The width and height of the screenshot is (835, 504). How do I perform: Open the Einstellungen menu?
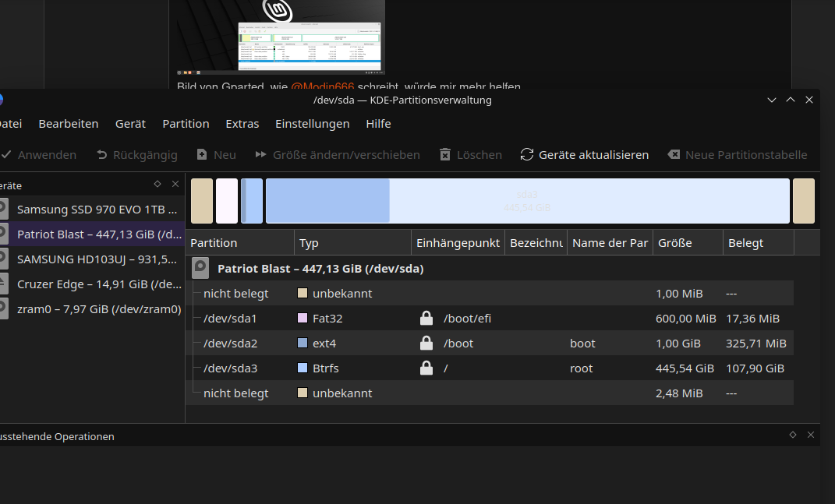[312, 124]
